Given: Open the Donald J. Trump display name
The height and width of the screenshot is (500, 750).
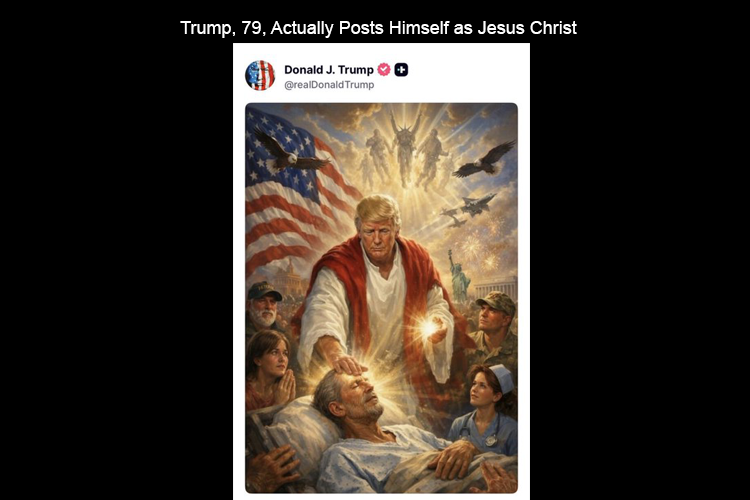Looking at the screenshot, I should click(x=329, y=70).
